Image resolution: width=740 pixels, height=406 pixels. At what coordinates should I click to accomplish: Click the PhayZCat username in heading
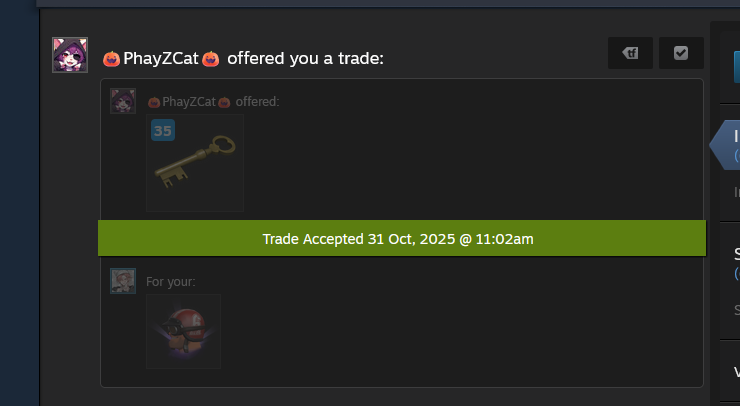point(160,59)
